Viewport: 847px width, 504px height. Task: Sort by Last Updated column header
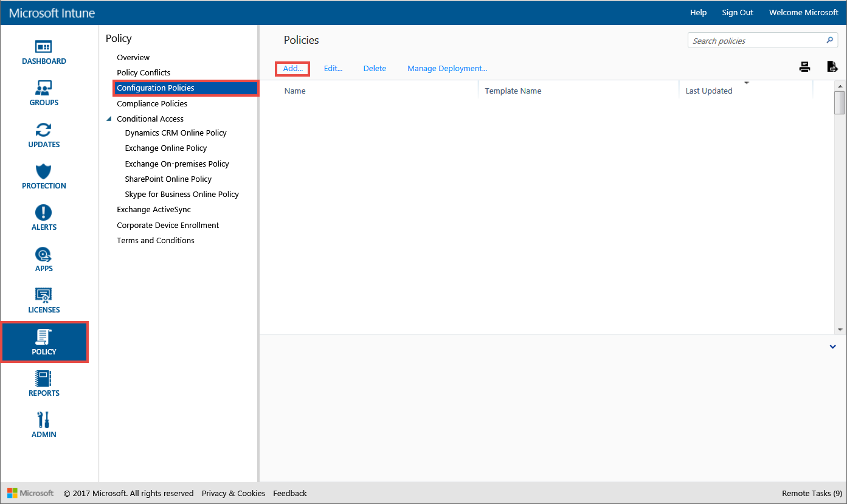point(708,91)
